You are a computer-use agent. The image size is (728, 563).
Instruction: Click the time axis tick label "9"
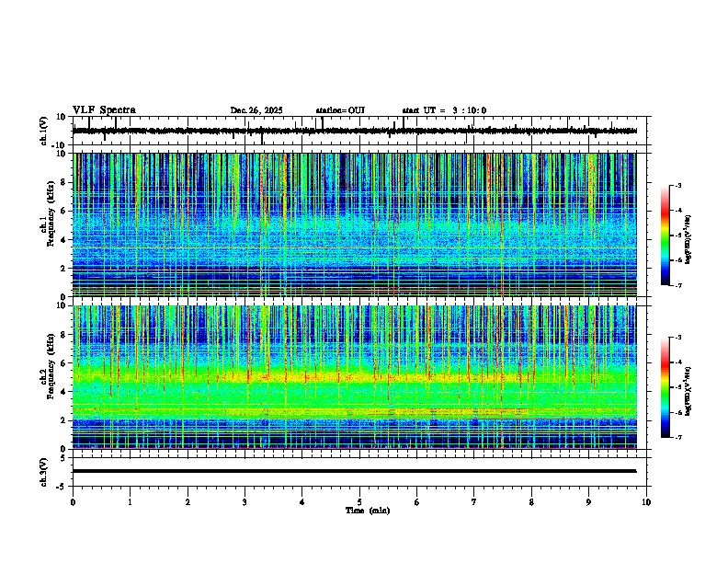588,502
